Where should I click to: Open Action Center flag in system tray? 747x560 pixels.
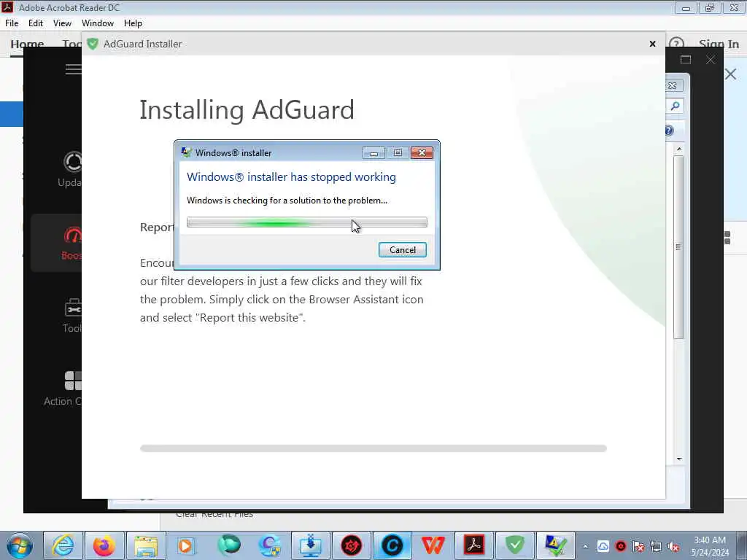click(638, 546)
